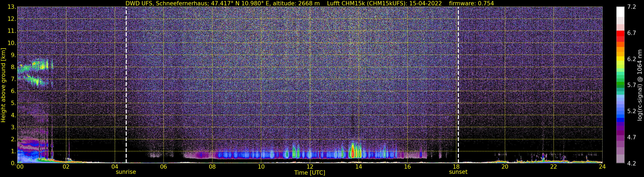Click the '14' time tick label
Viewport: 644px width, 177px height.
tap(358, 167)
